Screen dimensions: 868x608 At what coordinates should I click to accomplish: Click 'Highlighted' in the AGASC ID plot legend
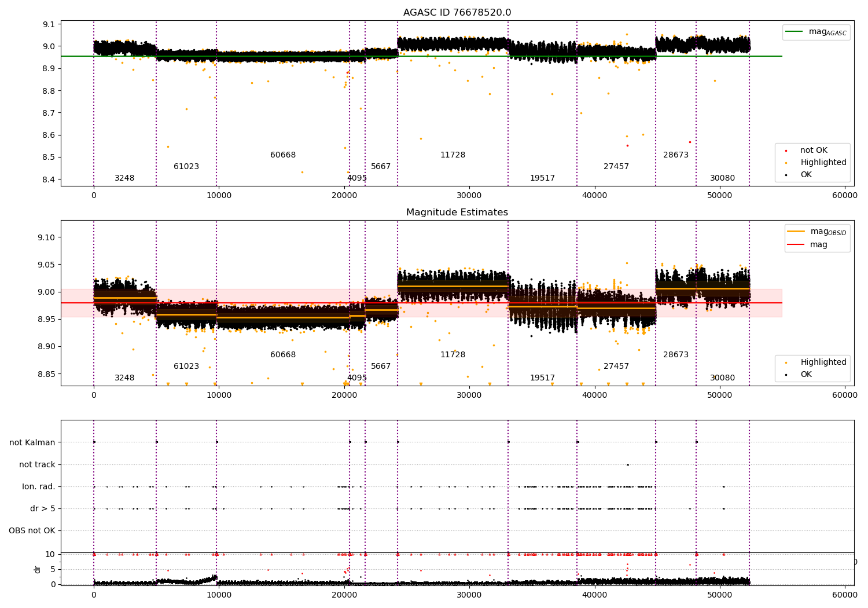[816, 163]
